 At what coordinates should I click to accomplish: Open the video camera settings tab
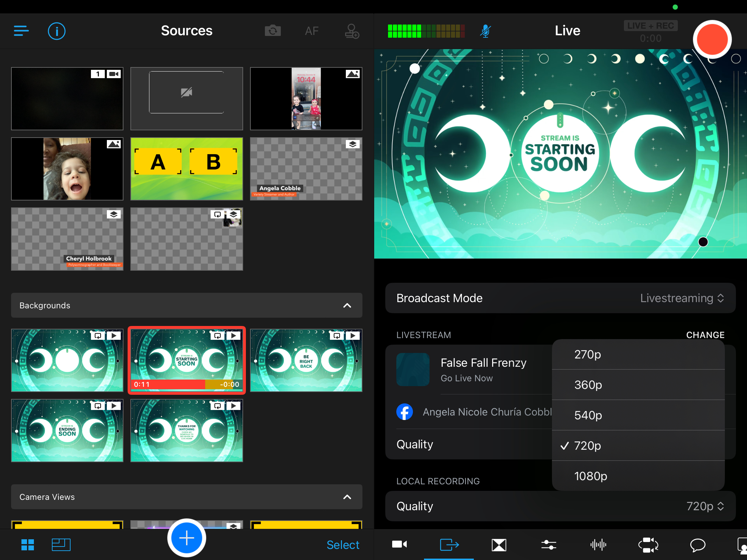click(399, 545)
